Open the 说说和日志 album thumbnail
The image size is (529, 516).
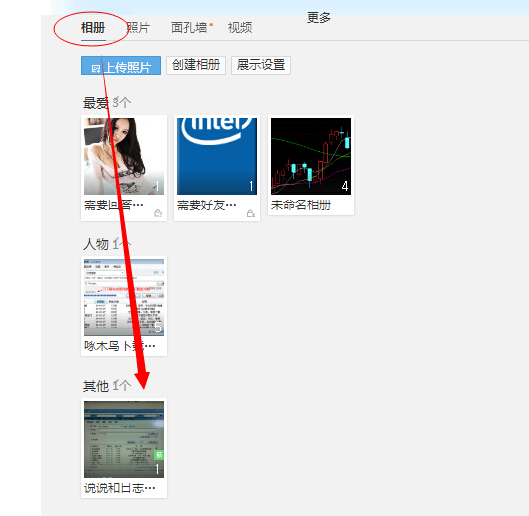click(124, 439)
